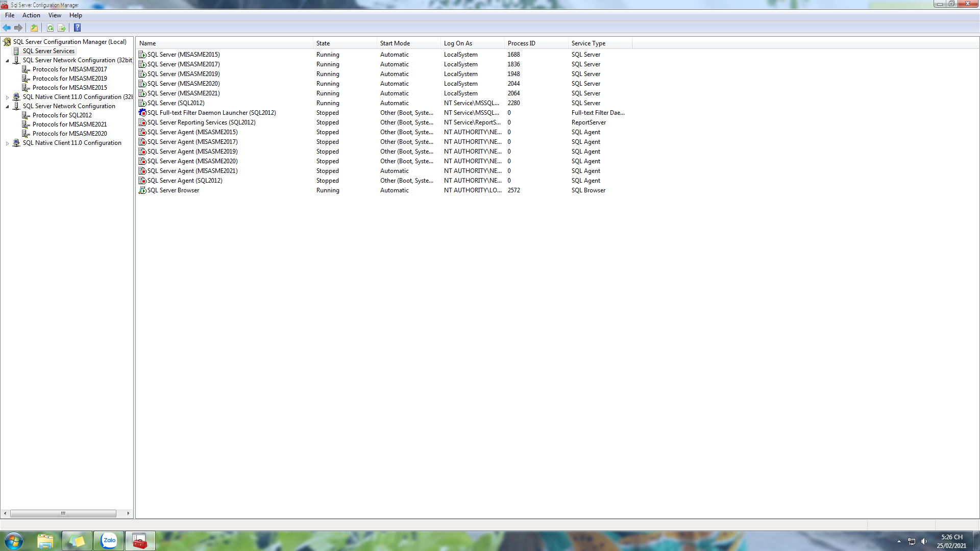Sort by the Service Type column header
Screen dimensions: 980x551
(x=600, y=43)
